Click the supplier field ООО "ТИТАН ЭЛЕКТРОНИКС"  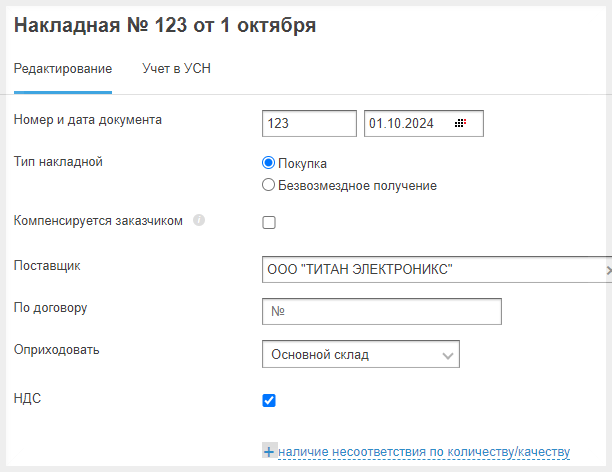[430, 270]
